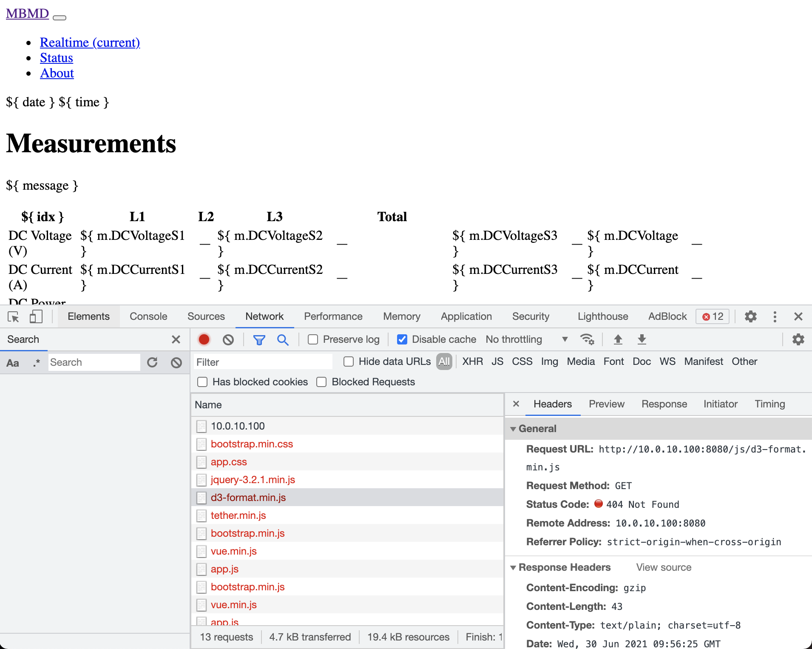Uncheck Disable cache

tap(402, 339)
